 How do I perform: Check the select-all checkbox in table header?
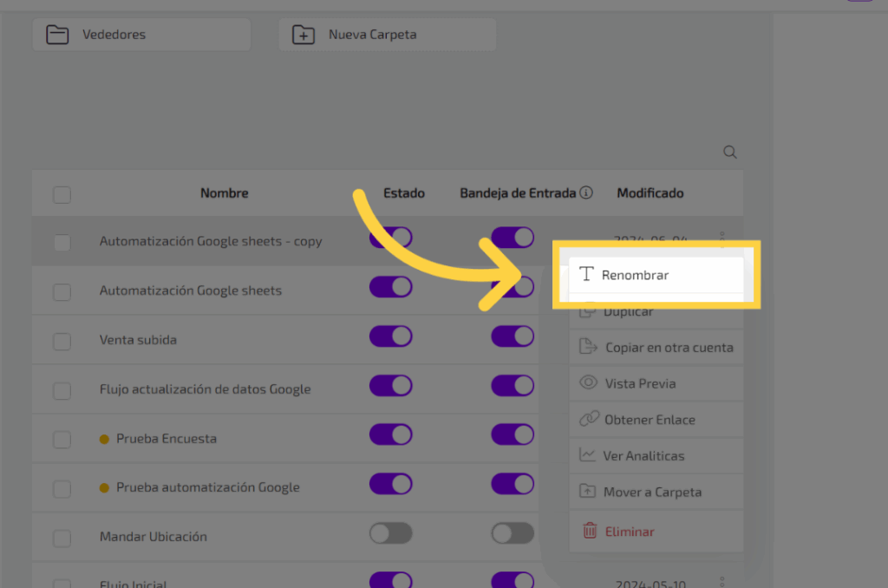coord(62,194)
